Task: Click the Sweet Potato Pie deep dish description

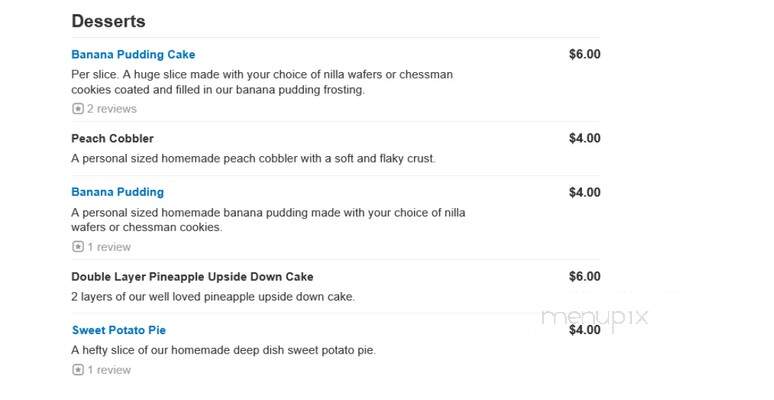Action: [223, 350]
